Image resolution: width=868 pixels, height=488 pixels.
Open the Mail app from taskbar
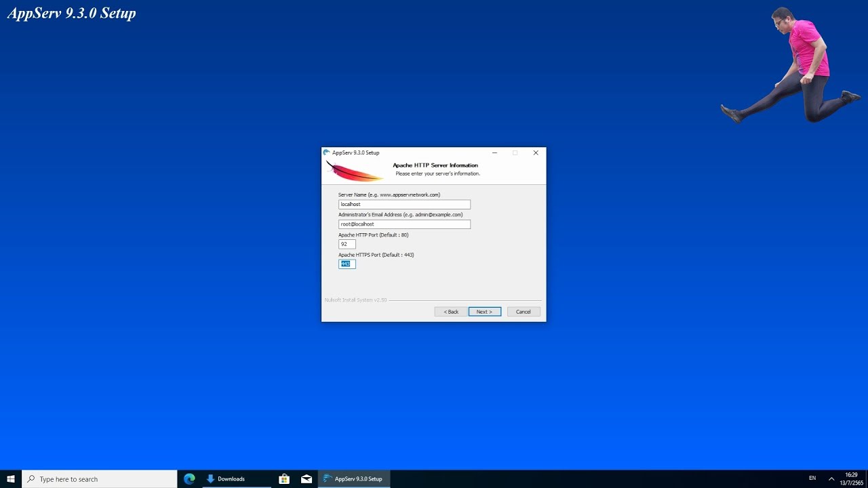(x=307, y=479)
